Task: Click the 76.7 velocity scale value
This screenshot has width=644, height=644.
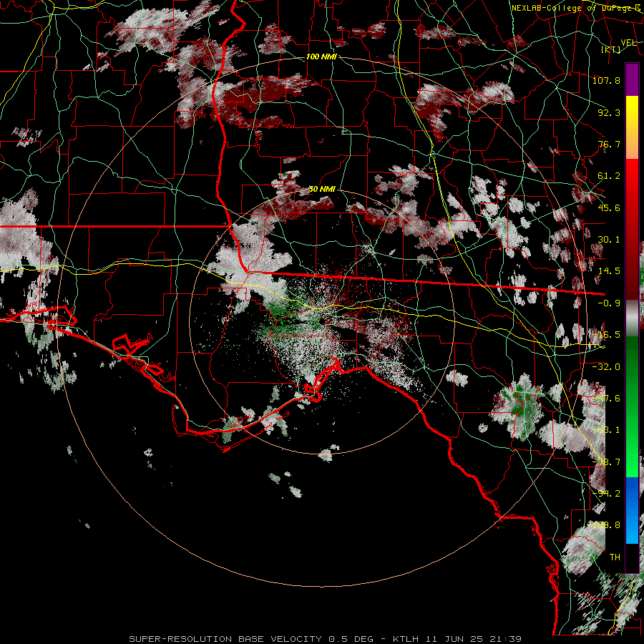Action: tap(609, 144)
